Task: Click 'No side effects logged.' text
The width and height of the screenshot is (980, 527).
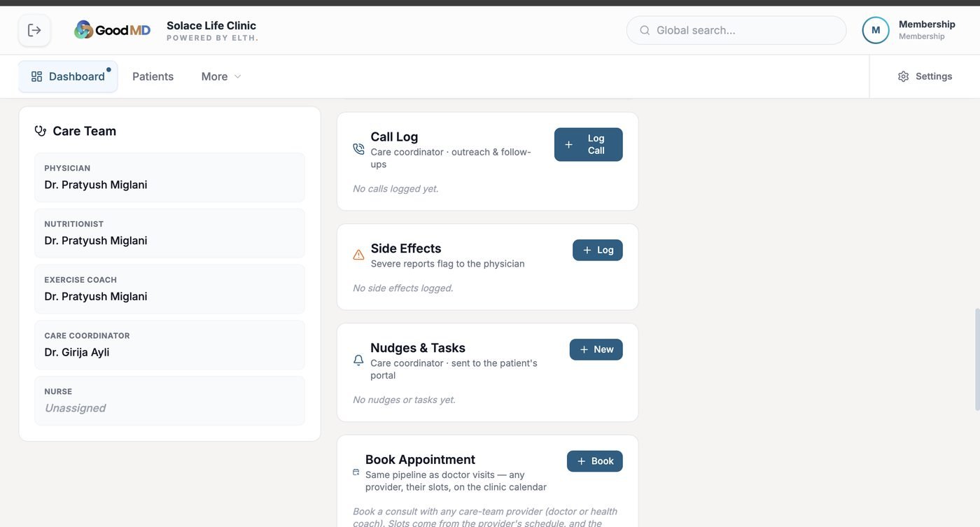Action: click(x=403, y=288)
